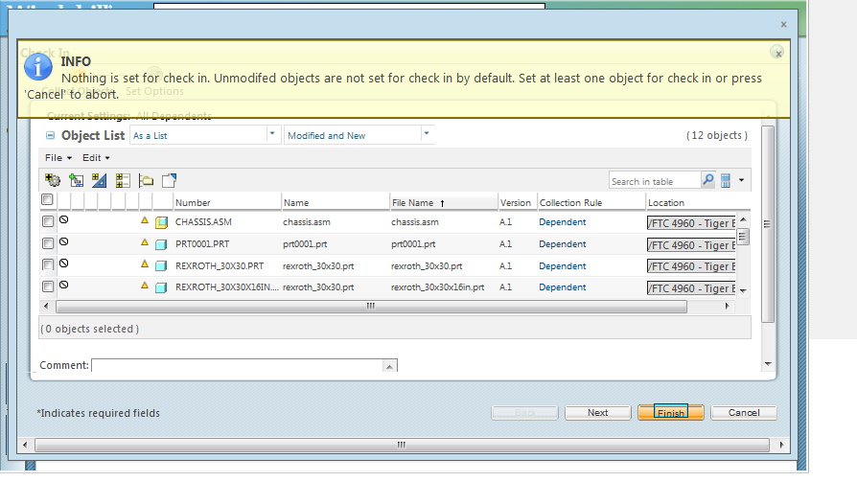Click the PRT0001.PRT part type icon
This screenshot has height=504, width=857.
coord(161,244)
